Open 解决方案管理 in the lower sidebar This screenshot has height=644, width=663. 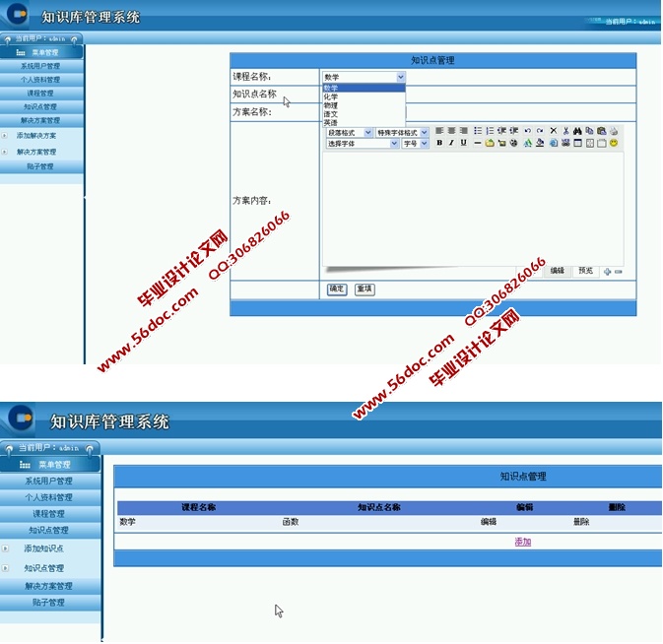[49, 586]
